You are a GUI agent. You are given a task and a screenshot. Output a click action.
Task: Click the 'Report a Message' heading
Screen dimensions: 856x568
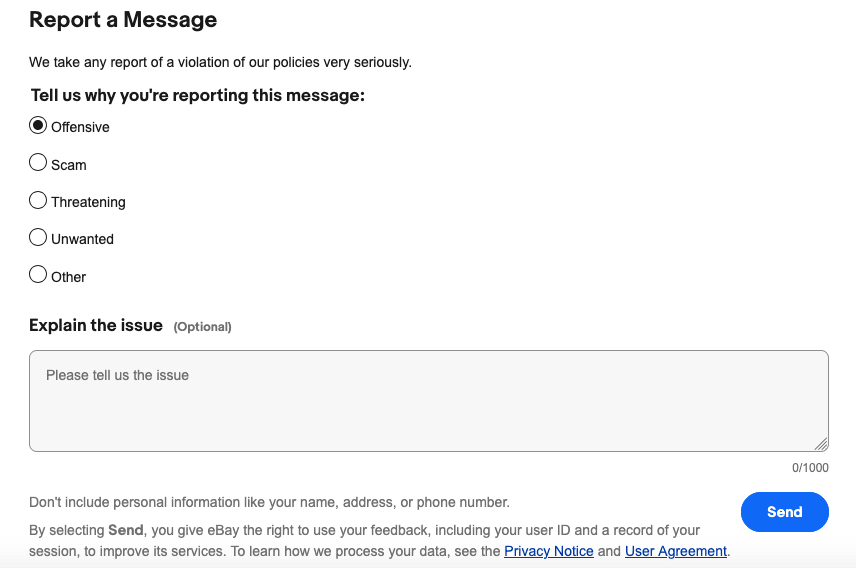click(123, 20)
